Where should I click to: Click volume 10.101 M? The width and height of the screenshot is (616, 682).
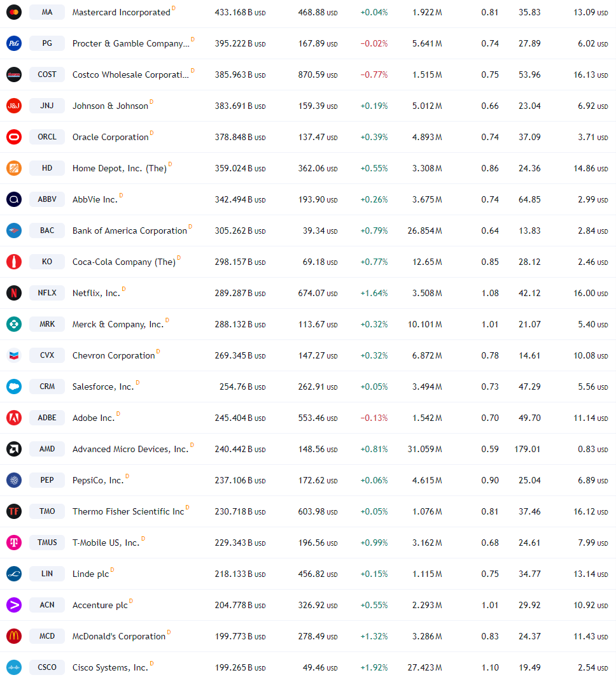424,325
